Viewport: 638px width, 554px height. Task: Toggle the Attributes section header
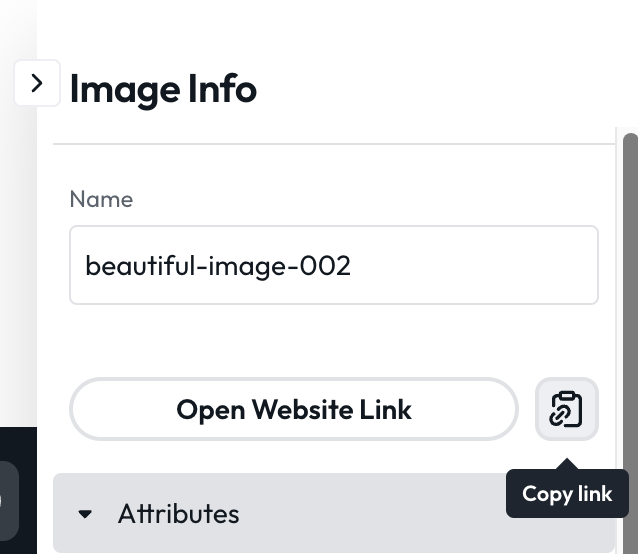pyautogui.click(x=334, y=513)
